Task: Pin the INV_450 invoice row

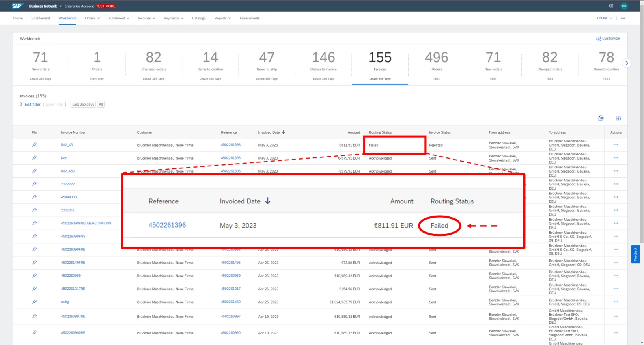Action: point(34,171)
